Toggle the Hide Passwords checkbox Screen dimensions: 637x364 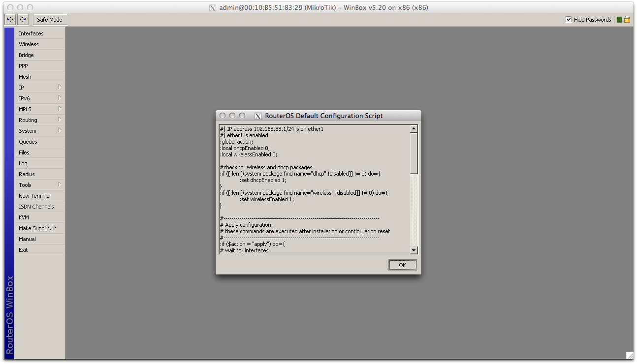point(569,20)
